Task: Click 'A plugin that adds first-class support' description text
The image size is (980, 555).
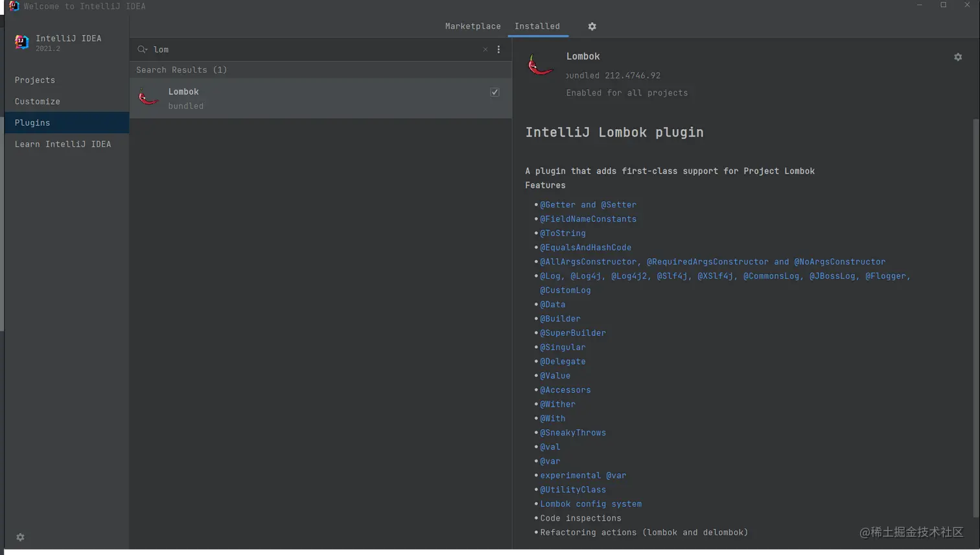Action: [x=670, y=171]
